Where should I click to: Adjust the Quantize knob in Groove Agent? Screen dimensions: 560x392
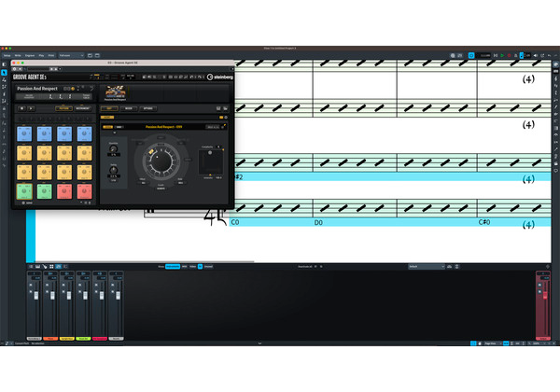click(113, 149)
